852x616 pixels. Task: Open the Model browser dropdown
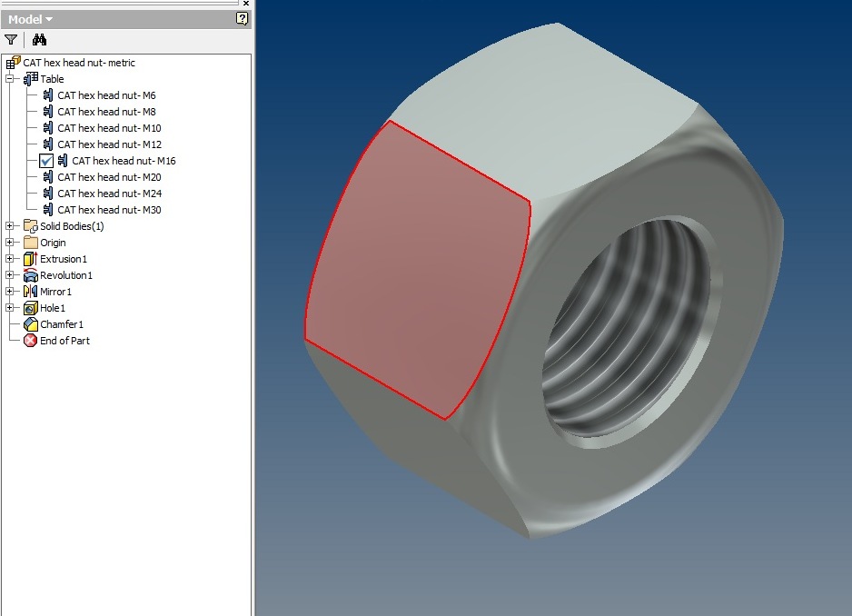click(x=30, y=20)
